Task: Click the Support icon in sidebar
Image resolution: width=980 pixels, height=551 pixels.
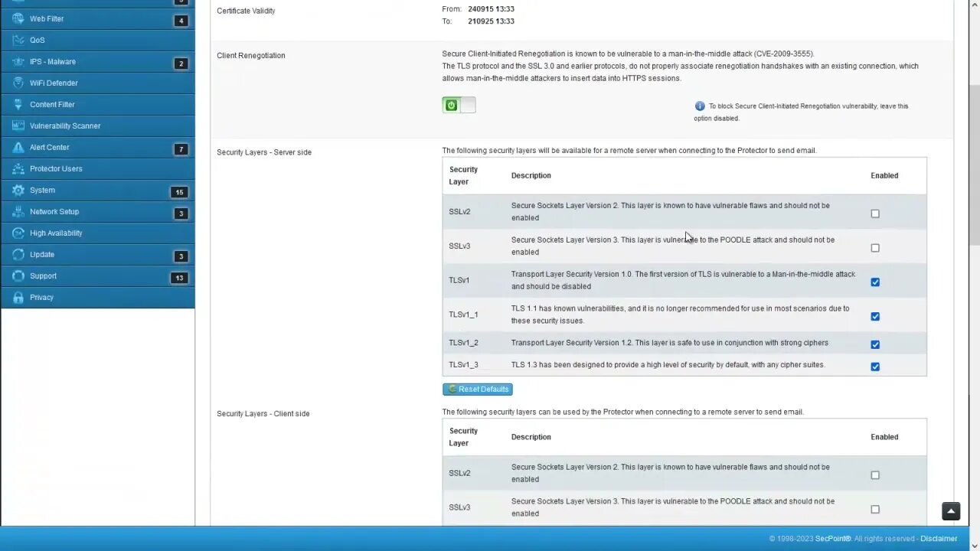Action: point(18,275)
